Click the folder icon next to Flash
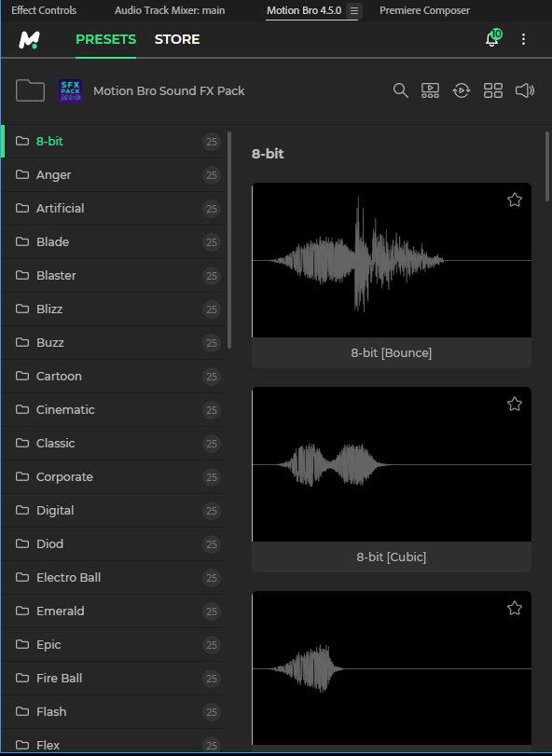This screenshot has width=552, height=756. coord(22,711)
